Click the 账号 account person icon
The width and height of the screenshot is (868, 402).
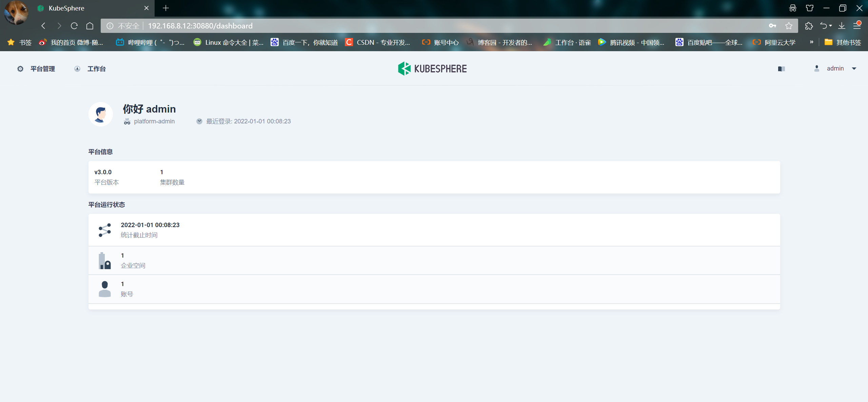coord(105,289)
